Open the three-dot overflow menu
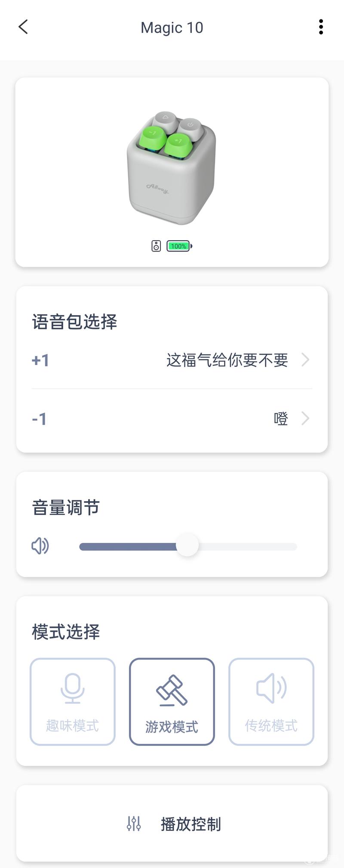344x868 pixels. [321, 27]
